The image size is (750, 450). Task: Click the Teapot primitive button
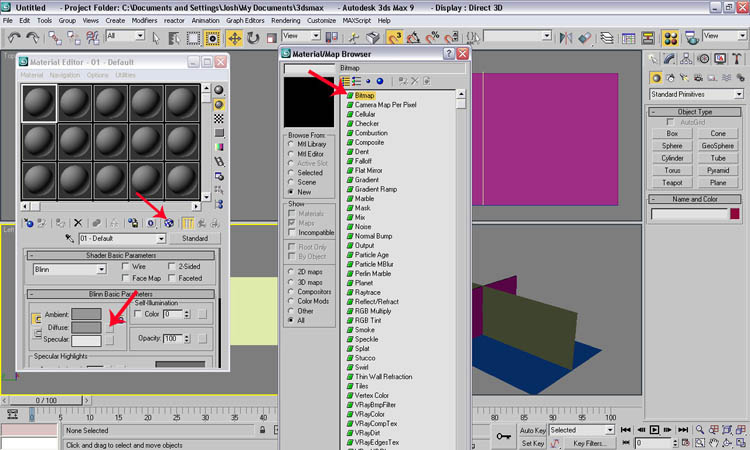673,183
